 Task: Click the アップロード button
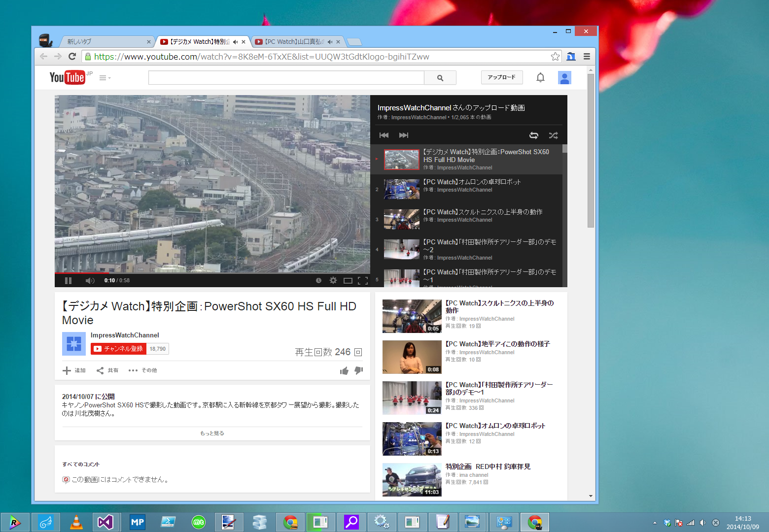(x=502, y=77)
